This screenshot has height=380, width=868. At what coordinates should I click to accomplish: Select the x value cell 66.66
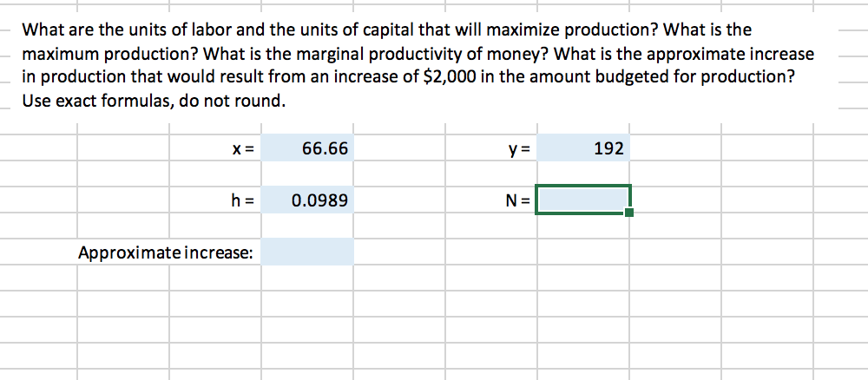tap(306, 147)
